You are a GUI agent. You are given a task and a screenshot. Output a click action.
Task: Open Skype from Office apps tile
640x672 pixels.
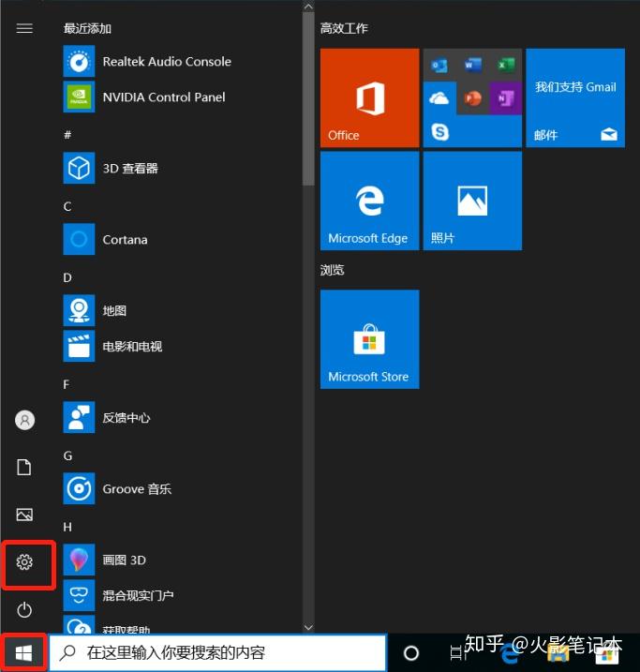tap(439, 131)
